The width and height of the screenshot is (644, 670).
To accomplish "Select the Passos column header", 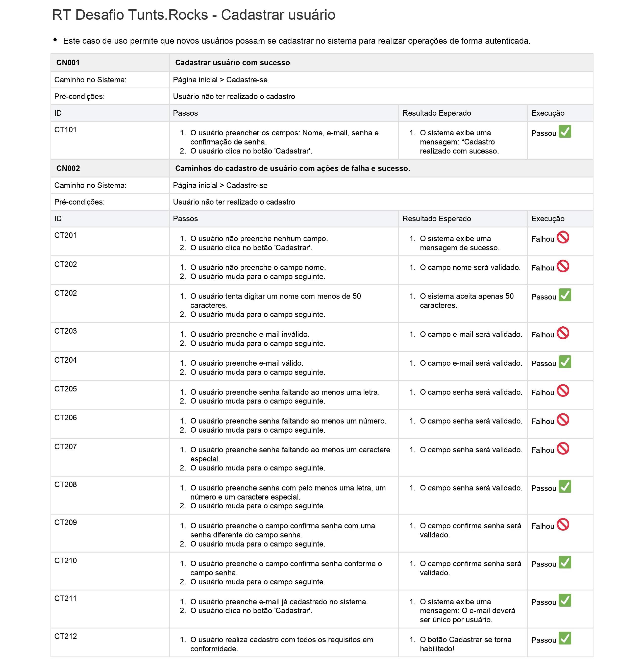I will (185, 113).
